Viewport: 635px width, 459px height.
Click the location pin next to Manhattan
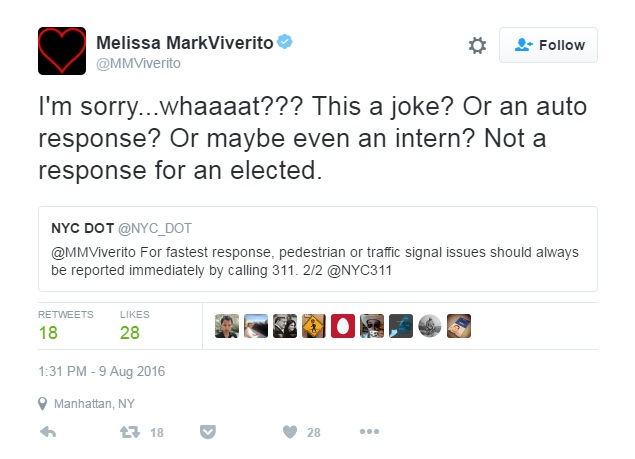pos(42,404)
